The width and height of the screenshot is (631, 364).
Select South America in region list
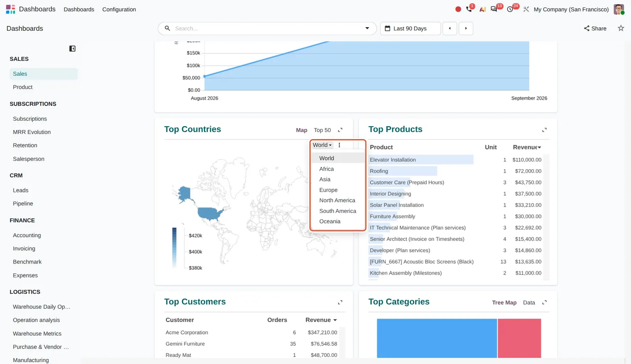tap(338, 211)
